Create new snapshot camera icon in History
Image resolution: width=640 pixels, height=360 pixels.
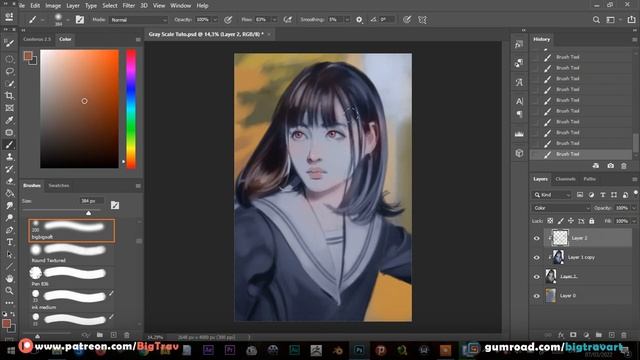tap(610, 166)
